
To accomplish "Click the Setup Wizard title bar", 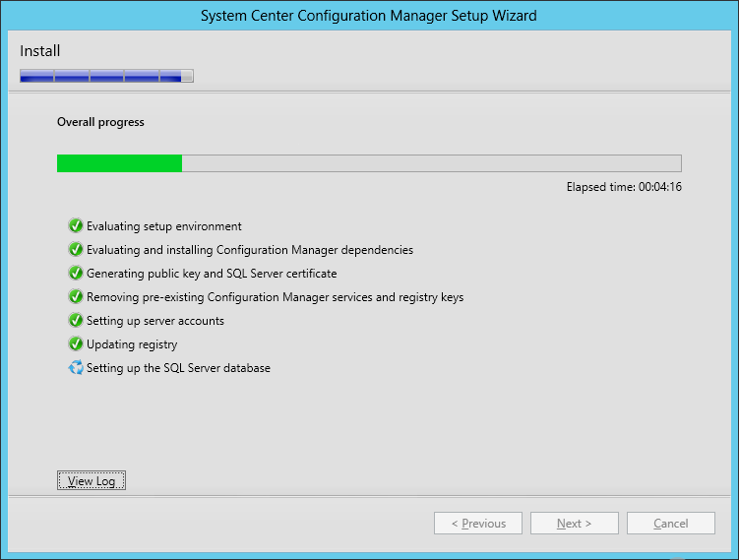I will [369, 16].
